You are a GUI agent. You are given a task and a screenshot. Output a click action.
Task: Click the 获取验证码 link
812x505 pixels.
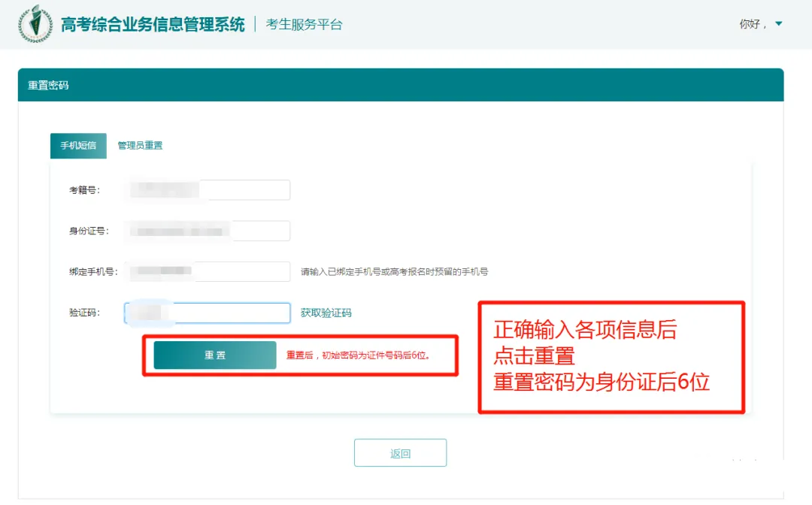click(x=326, y=313)
